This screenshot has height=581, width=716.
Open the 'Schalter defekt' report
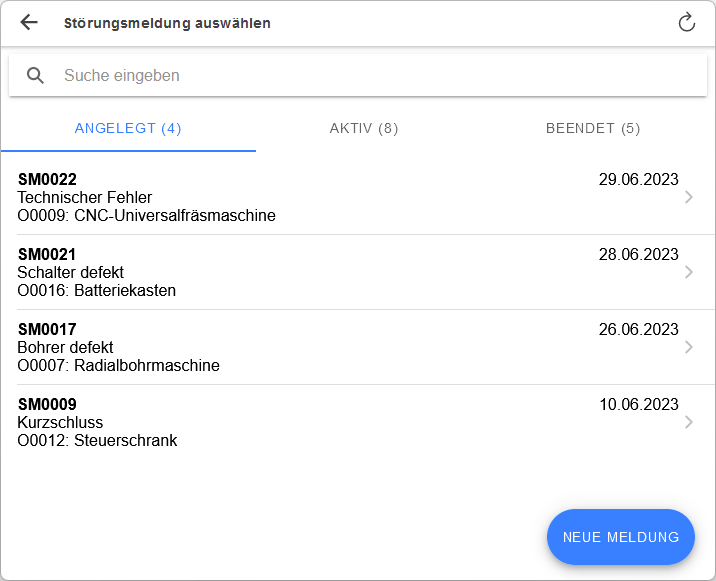(71, 272)
